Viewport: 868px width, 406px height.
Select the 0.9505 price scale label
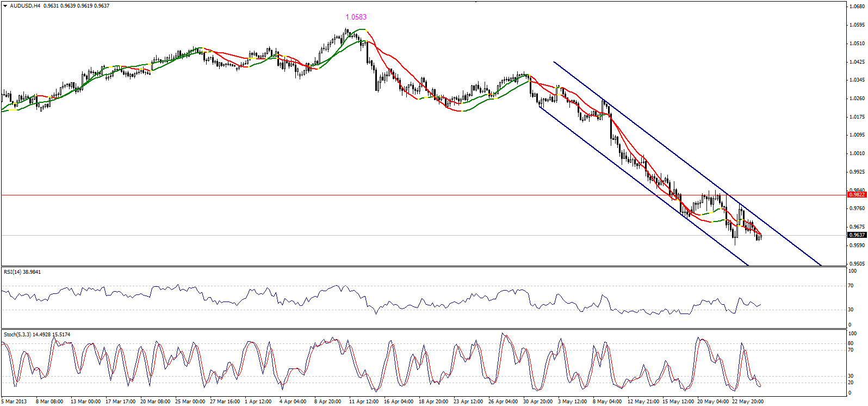[x=857, y=264]
